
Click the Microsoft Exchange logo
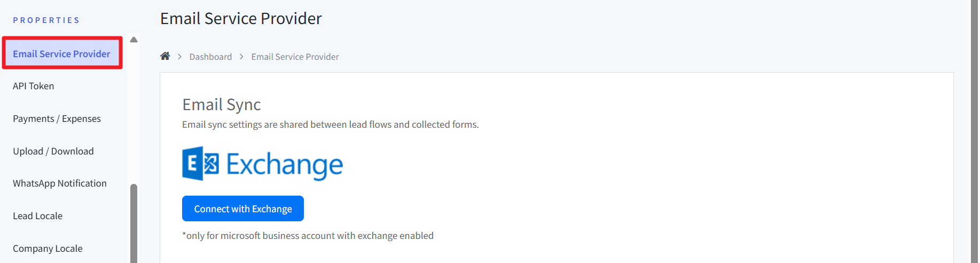pyautogui.click(x=262, y=164)
